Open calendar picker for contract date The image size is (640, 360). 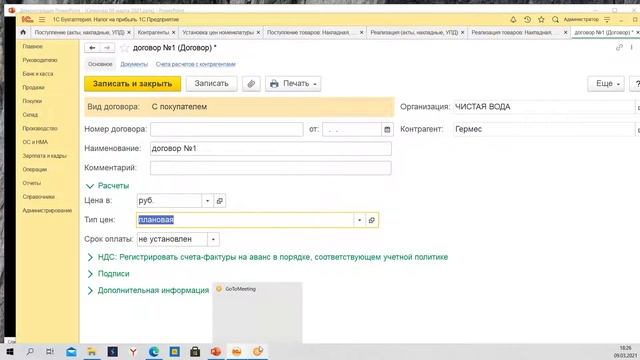[387, 130]
